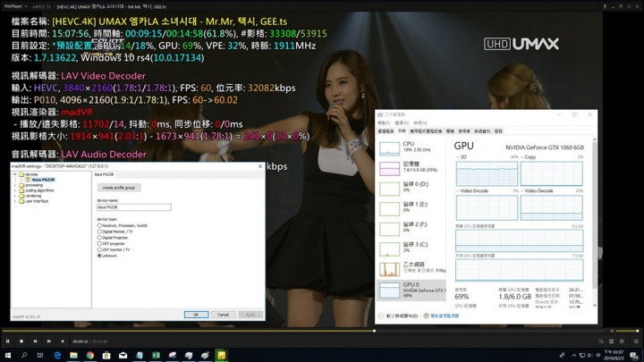Click PotPlayer zoom icon in control bar
Screen dimensions: 644x362
coord(601,341)
